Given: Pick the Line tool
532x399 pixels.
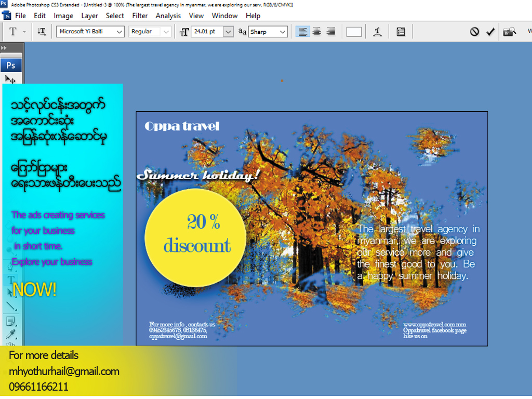Looking at the screenshot, I should tap(11, 306).
